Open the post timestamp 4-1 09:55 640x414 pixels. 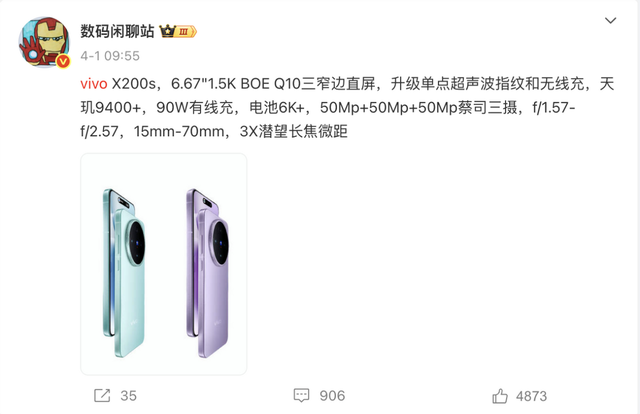pyautogui.click(x=110, y=56)
